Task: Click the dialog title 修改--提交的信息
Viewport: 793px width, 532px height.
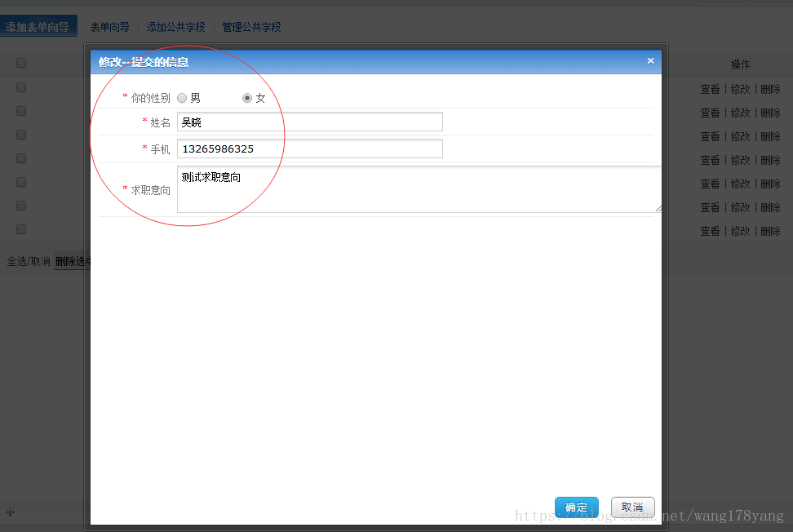Action: coord(144,62)
